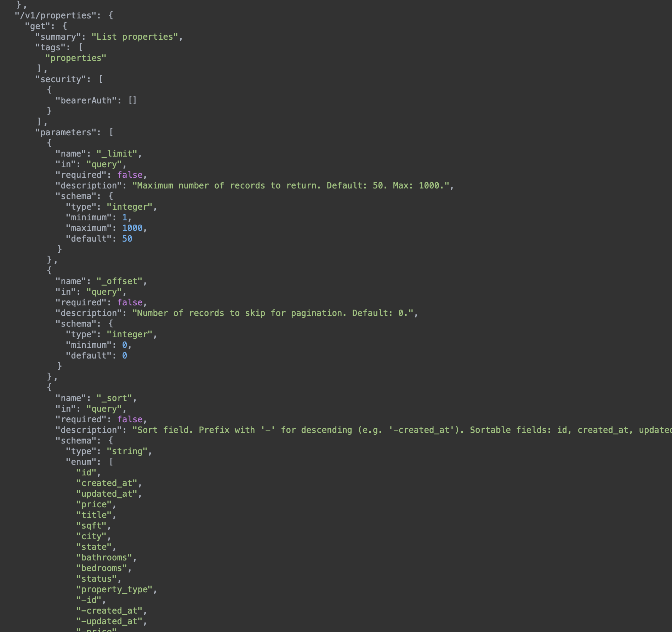This screenshot has width=672, height=632.
Task: Click the description starting "Maximum number of records"
Action: pos(291,186)
